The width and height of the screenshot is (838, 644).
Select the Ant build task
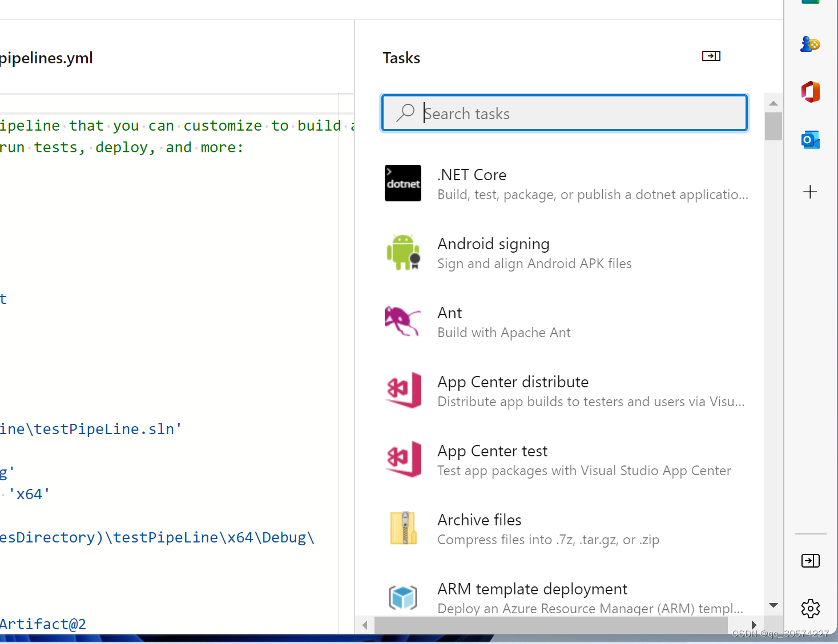pos(565,322)
